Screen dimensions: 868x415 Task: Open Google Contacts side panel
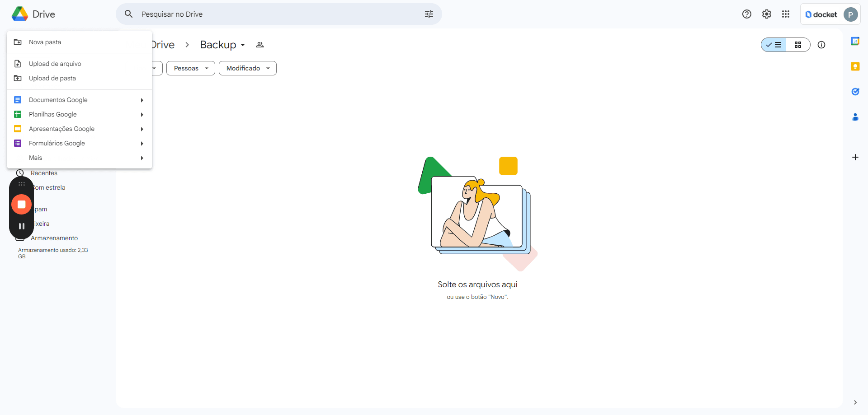pyautogui.click(x=855, y=117)
